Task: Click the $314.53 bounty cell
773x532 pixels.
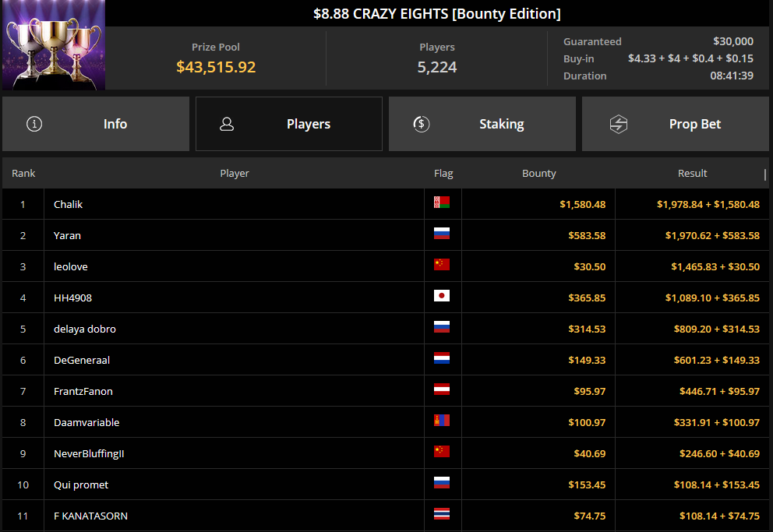Action: point(587,329)
